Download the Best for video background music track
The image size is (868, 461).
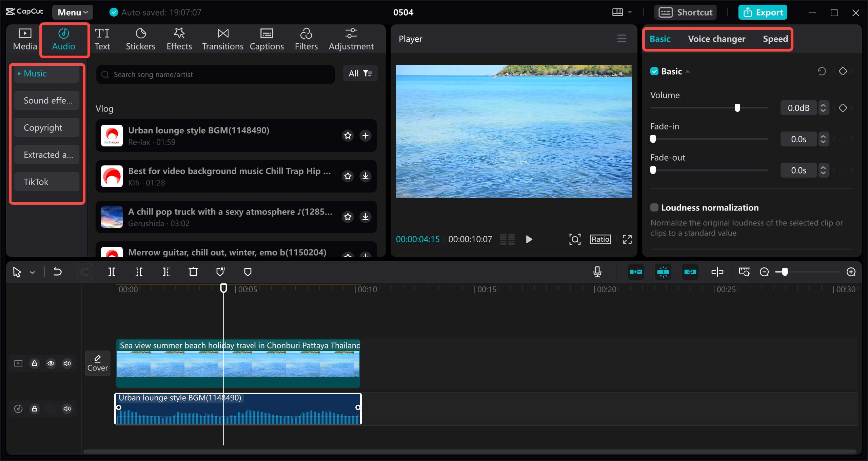point(365,176)
